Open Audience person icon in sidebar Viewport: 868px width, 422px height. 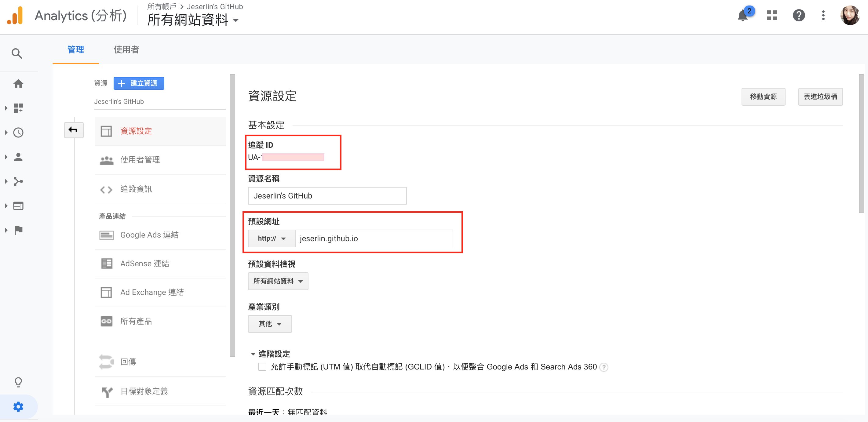point(18,157)
